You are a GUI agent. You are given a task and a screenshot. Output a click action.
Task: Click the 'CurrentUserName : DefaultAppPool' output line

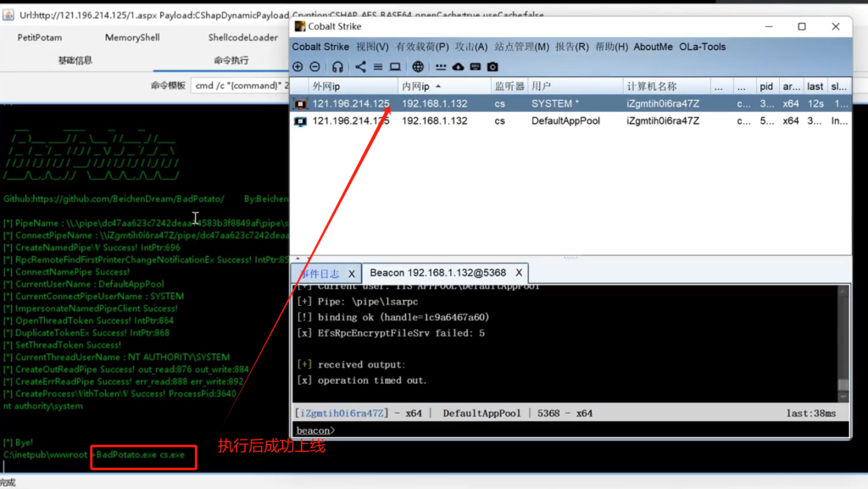pos(84,284)
